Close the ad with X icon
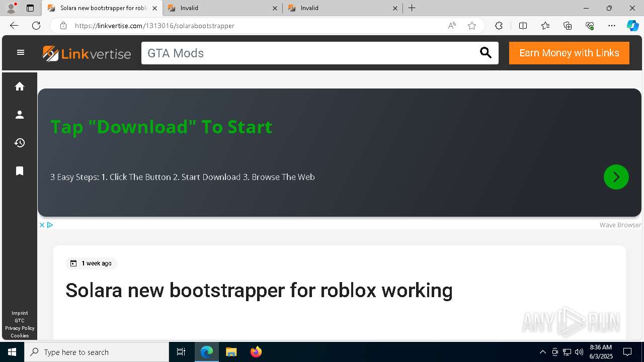Screen dimensions: 644x362 [x=42, y=225]
